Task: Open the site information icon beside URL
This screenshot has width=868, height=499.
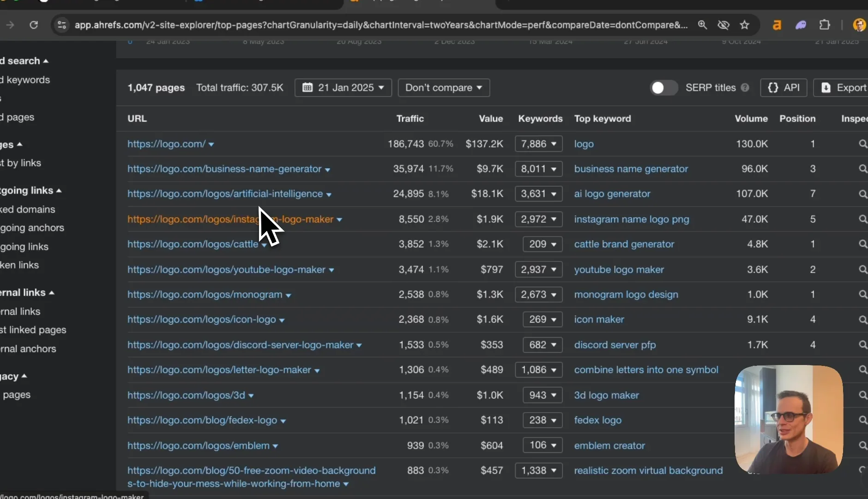Action: point(62,25)
